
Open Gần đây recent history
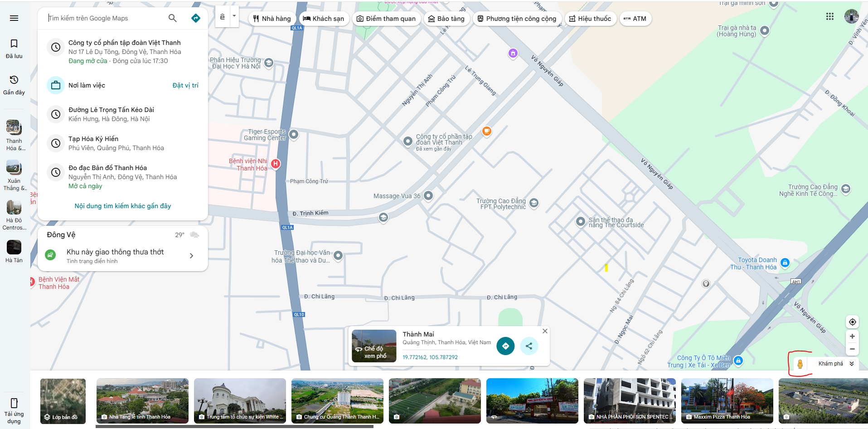pos(14,85)
